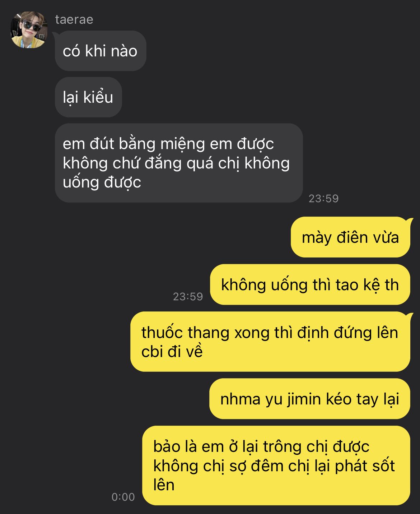Tap the message starting 'em đút bằng miệng'
Viewport: 420px width, 514px height.
[x=179, y=163]
